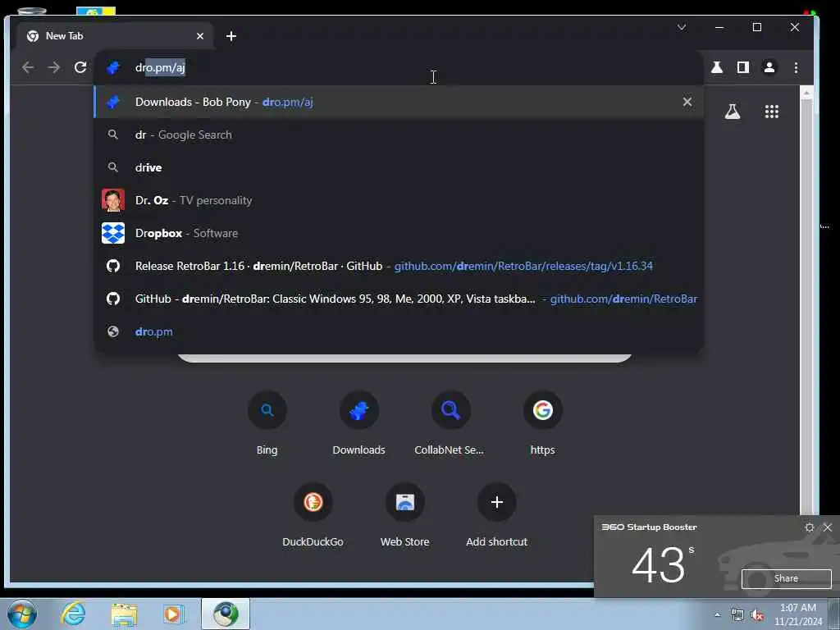
Task: Open Release RetroBar 1.16 GitHub suggestion
Action: [x=399, y=266]
